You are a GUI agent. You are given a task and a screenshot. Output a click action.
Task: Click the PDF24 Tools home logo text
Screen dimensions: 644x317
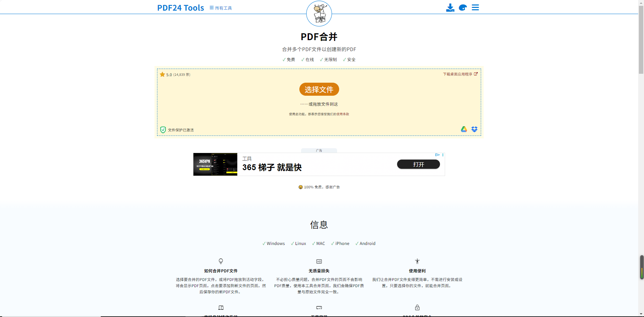tap(180, 8)
